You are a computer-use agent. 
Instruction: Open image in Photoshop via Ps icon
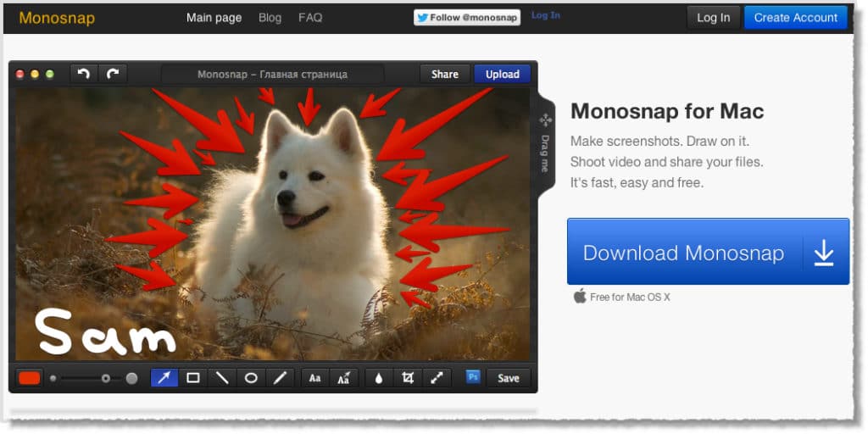[x=473, y=377]
